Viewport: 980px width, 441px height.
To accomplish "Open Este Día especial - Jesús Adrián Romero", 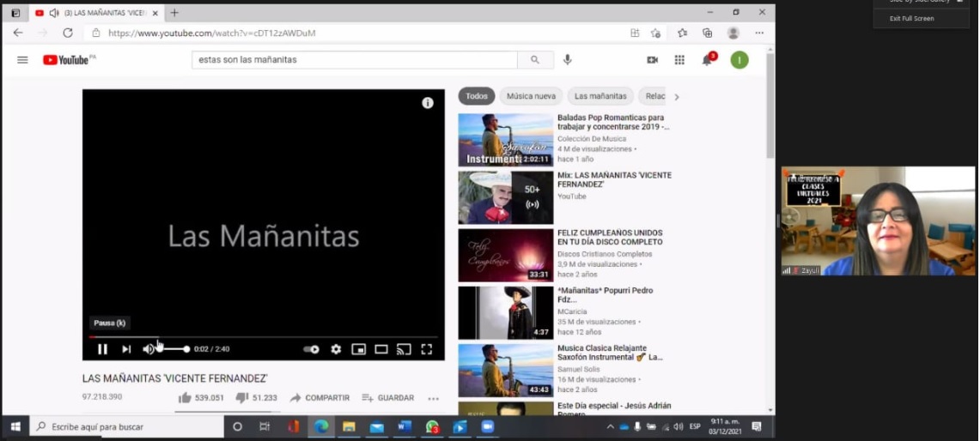I will (614, 409).
